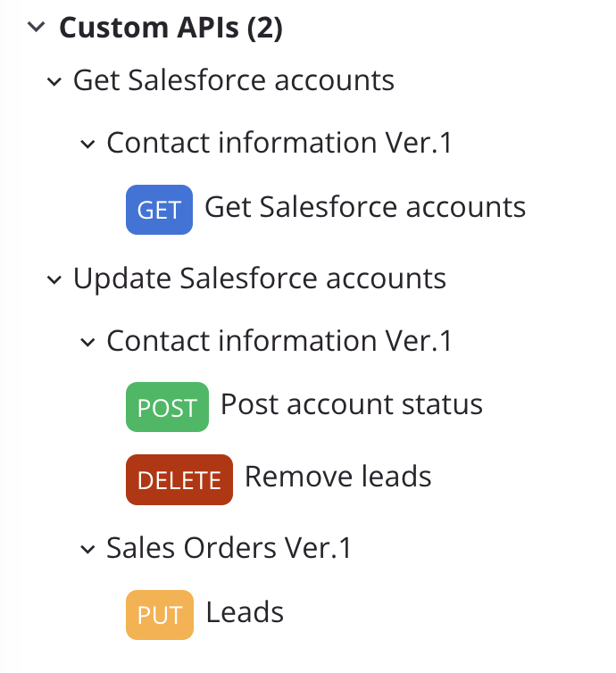Screen dimensions: 616x673
Task: Collapse the Sales Orders Ver.1 chevron
Action: (x=87, y=549)
